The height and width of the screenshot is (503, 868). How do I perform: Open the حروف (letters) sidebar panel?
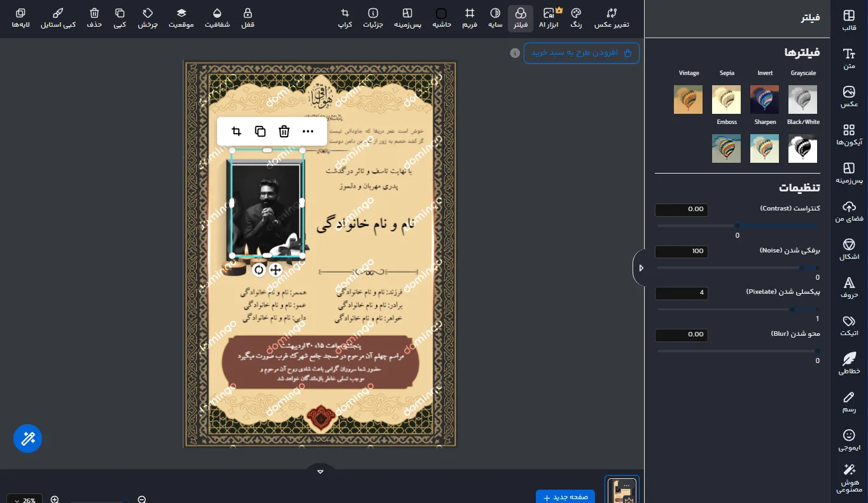tap(849, 287)
